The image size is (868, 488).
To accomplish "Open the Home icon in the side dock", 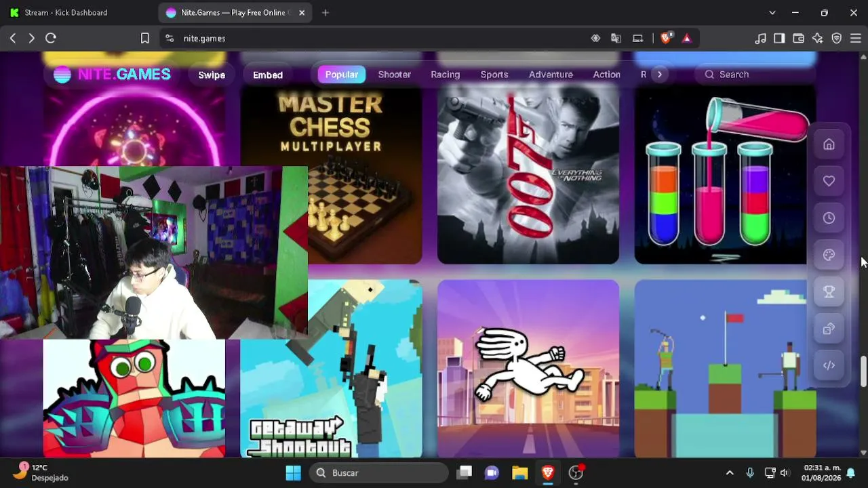I will [829, 144].
